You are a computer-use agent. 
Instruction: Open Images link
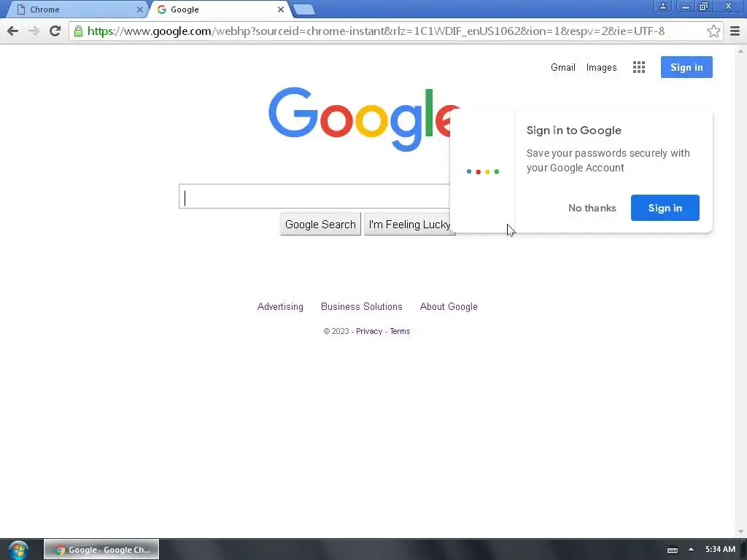click(601, 67)
